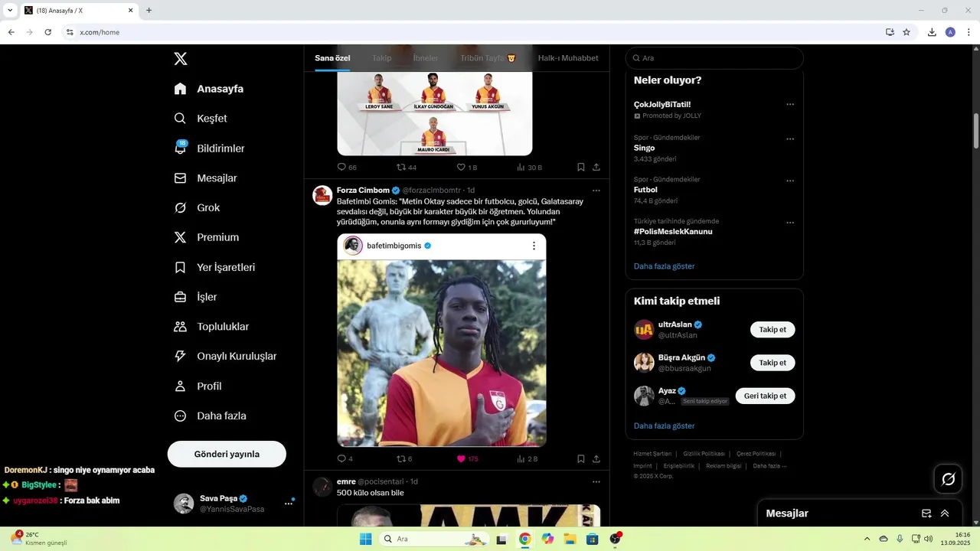Open a new browser tab
Screen dimensions: 980x551
(x=149, y=11)
